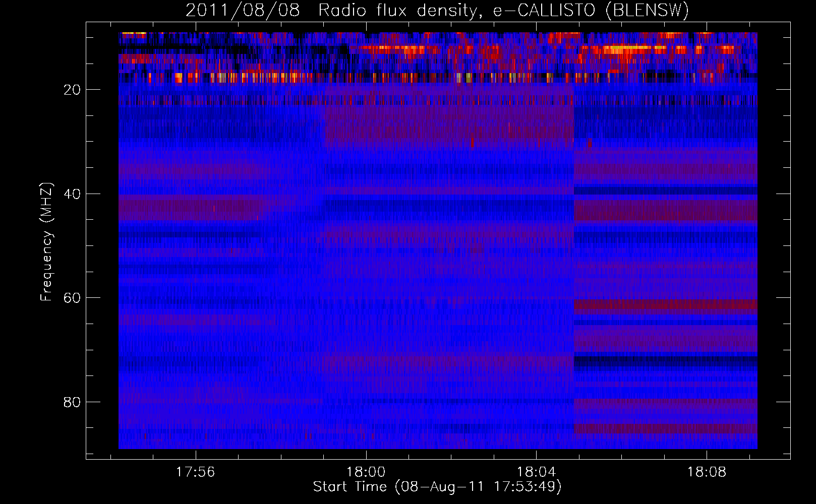
Task: Click the 'Frequency (MHZ)' y-axis label
Action: click(x=46, y=242)
